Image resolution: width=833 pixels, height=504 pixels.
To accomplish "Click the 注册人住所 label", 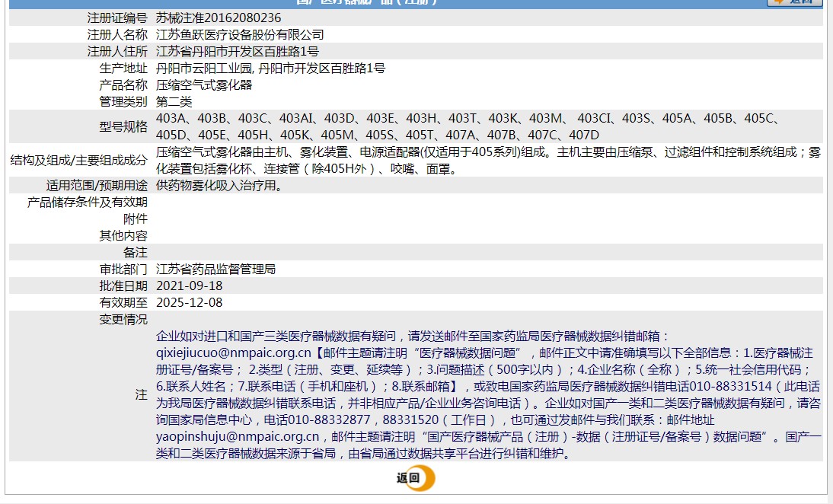I will click(x=117, y=52).
